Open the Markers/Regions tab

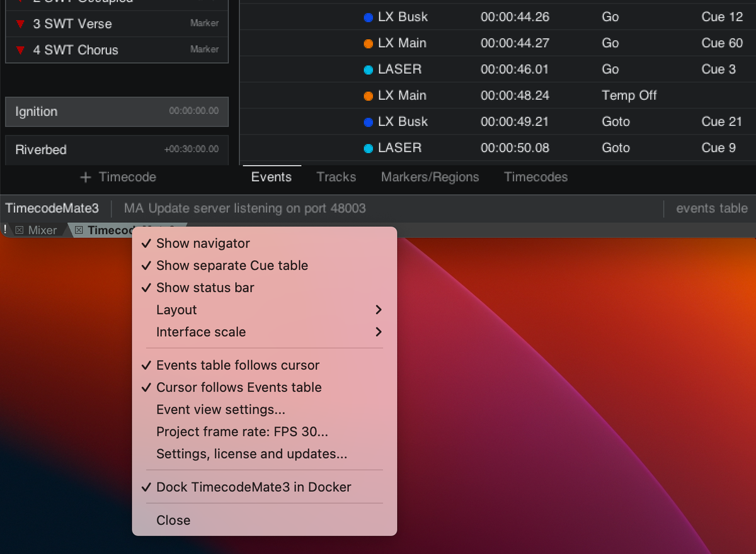point(430,178)
